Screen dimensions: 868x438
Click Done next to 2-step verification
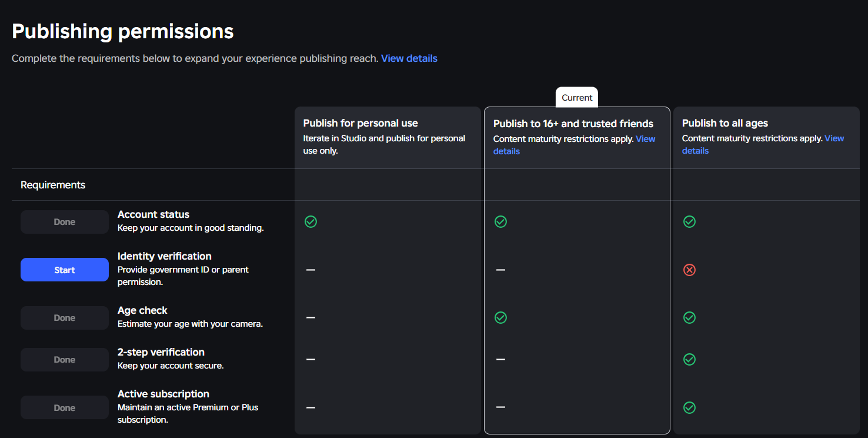(x=64, y=359)
